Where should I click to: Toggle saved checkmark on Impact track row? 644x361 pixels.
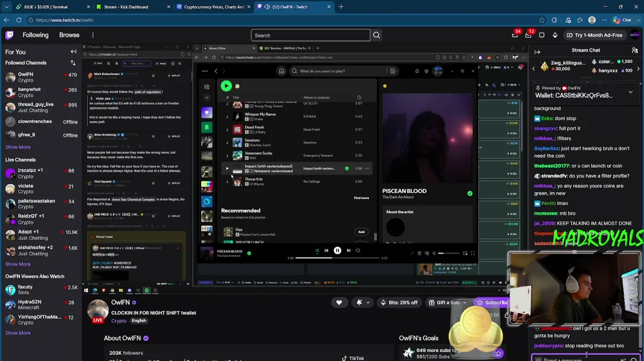pos(346,168)
